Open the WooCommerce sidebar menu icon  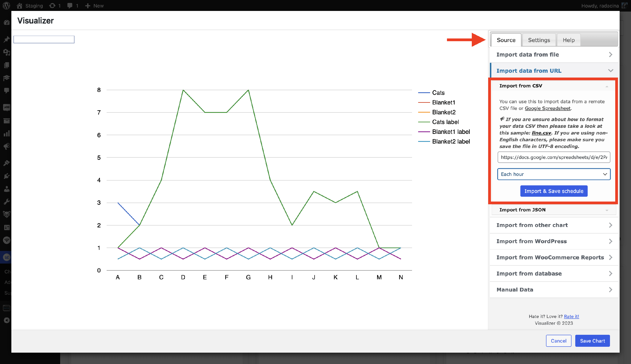coord(7,108)
